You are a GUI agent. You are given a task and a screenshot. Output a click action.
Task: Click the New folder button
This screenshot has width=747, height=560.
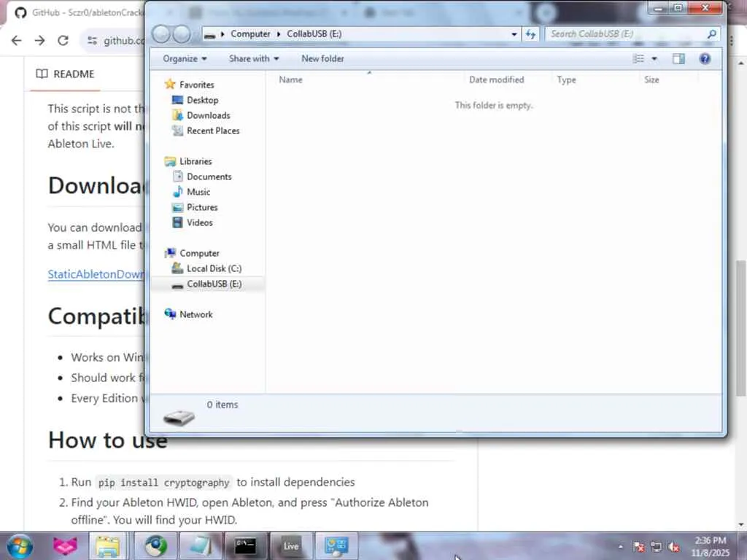click(x=322, y=58)
